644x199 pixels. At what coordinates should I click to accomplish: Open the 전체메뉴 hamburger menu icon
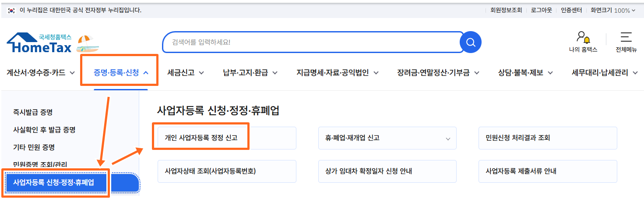click(x=626, y=37)
